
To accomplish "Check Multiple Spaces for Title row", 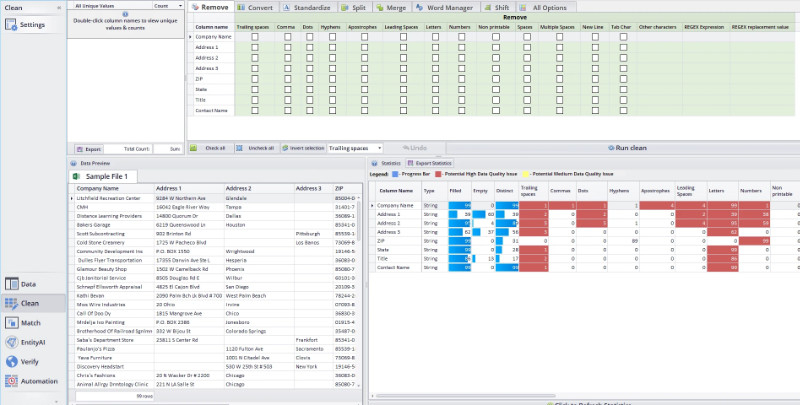I will click(x=559, y=99).
